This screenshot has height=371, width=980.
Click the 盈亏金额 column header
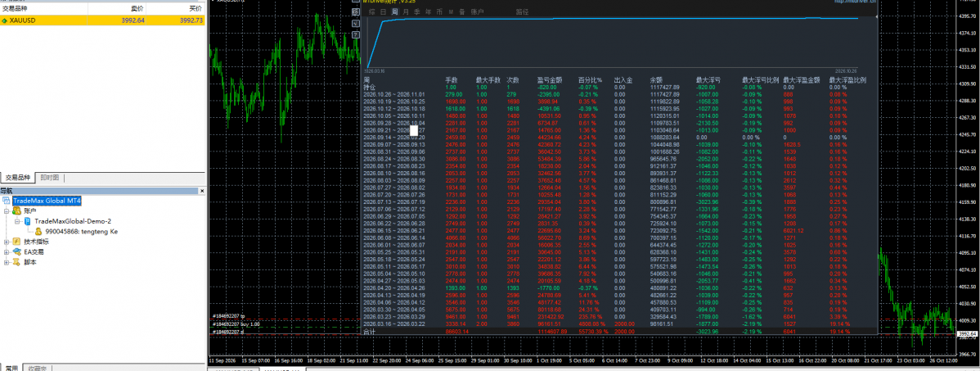[550, 80]
